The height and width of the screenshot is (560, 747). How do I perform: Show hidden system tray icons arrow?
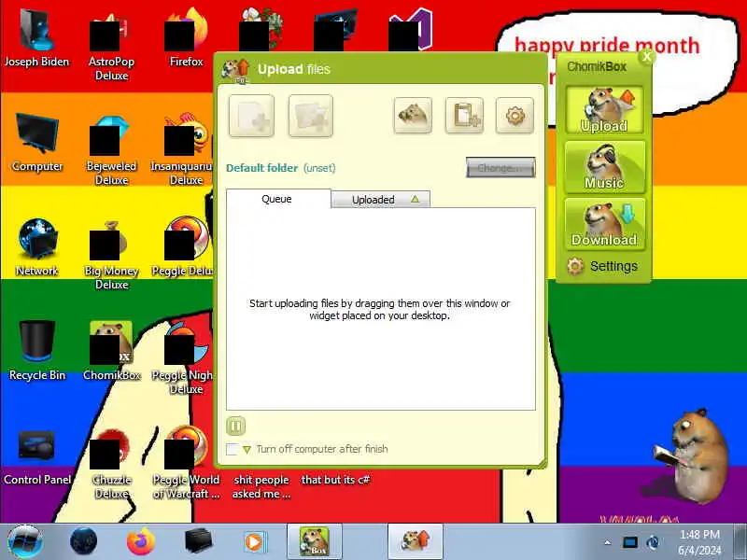608,542
